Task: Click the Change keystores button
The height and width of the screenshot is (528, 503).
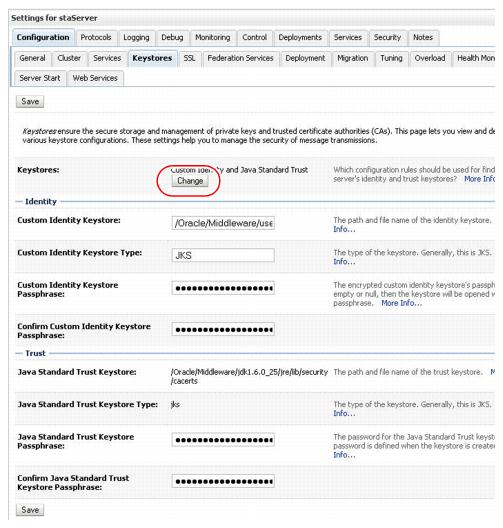Action: [x=190, y=181]
